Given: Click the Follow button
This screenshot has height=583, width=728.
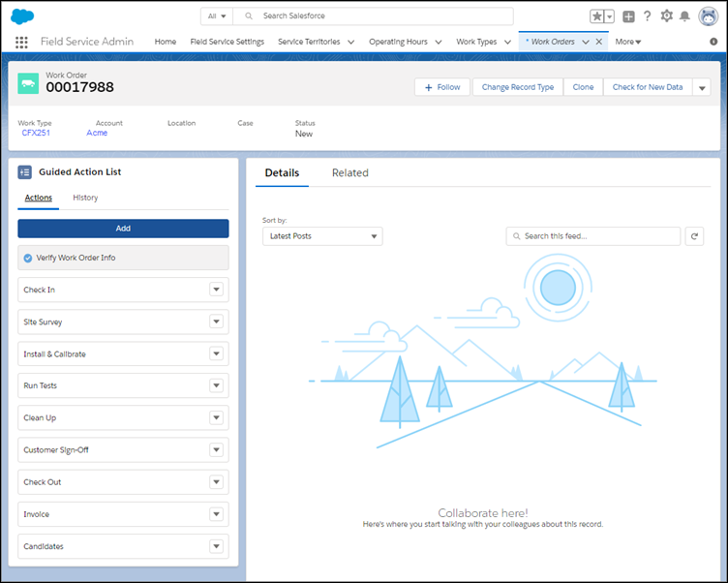Looking at the screenshot, I should coord(442,87).
